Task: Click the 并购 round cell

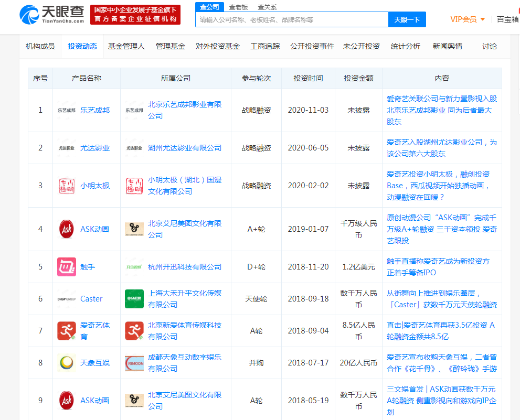Action: (x=256, y=363)
